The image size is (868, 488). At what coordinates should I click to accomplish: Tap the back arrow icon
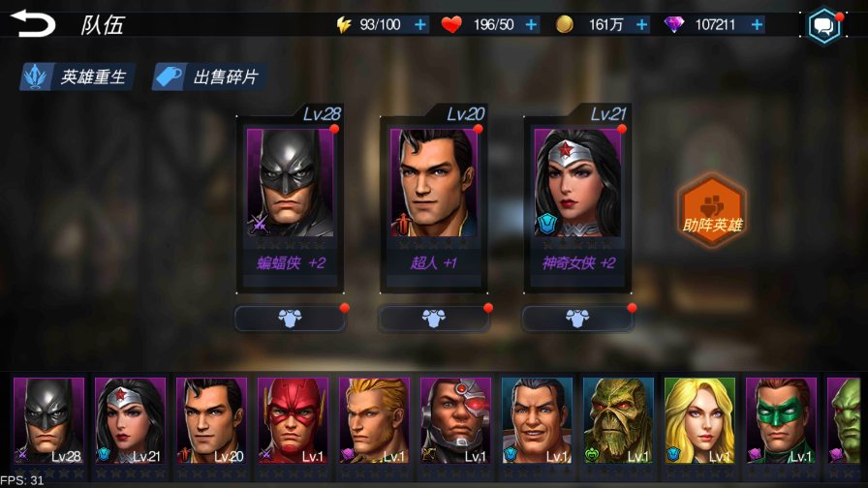coord(33,24)
